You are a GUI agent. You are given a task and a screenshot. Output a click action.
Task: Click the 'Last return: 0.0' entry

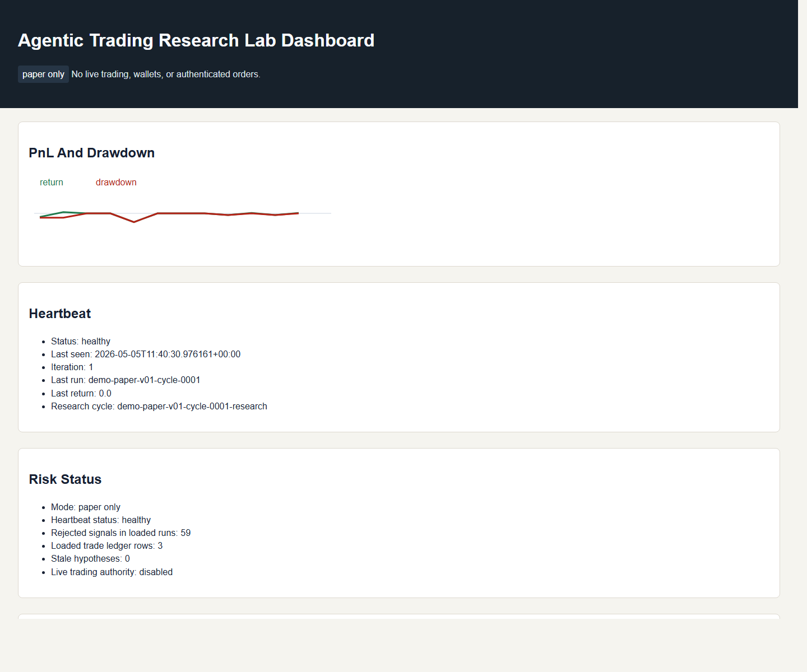81,393
